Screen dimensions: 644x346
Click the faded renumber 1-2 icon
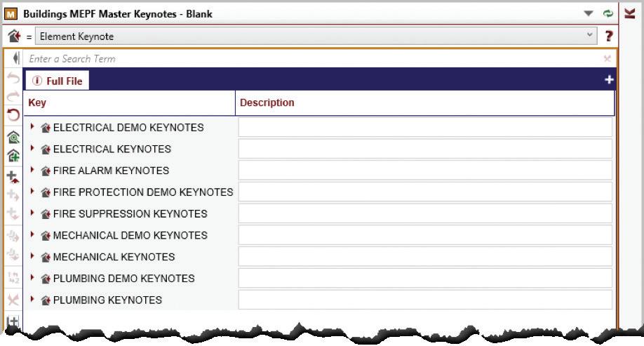pyautogui.click(x=13, y=277)
